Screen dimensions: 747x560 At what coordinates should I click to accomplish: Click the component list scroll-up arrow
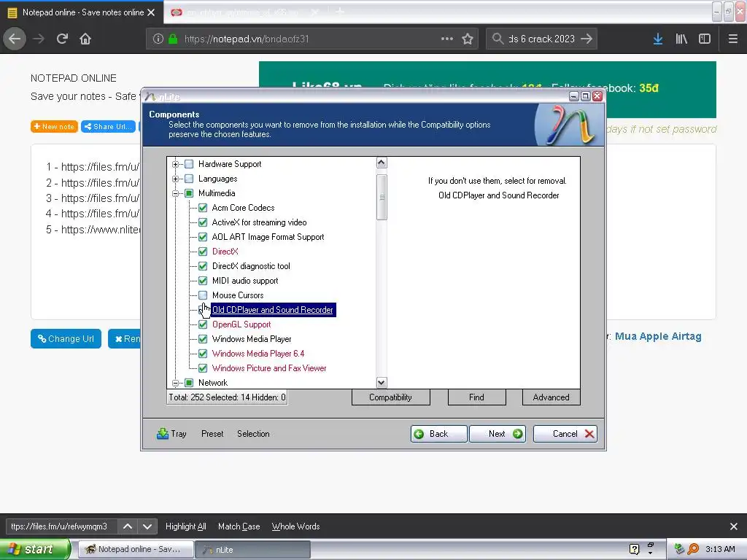click(381, 163)
